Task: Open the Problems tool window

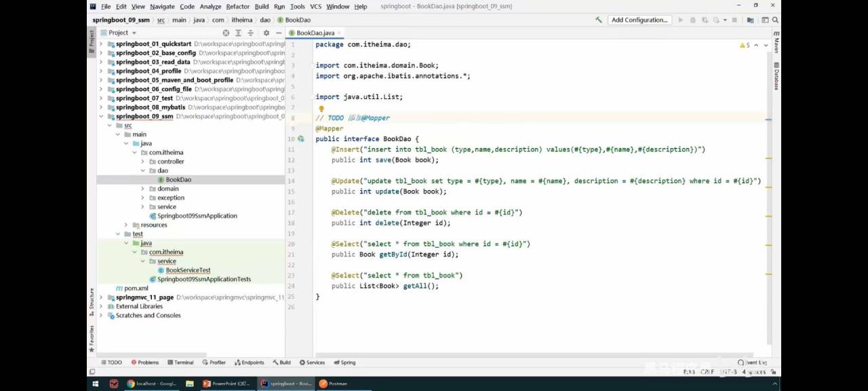Action: click(x=144, y=362)
